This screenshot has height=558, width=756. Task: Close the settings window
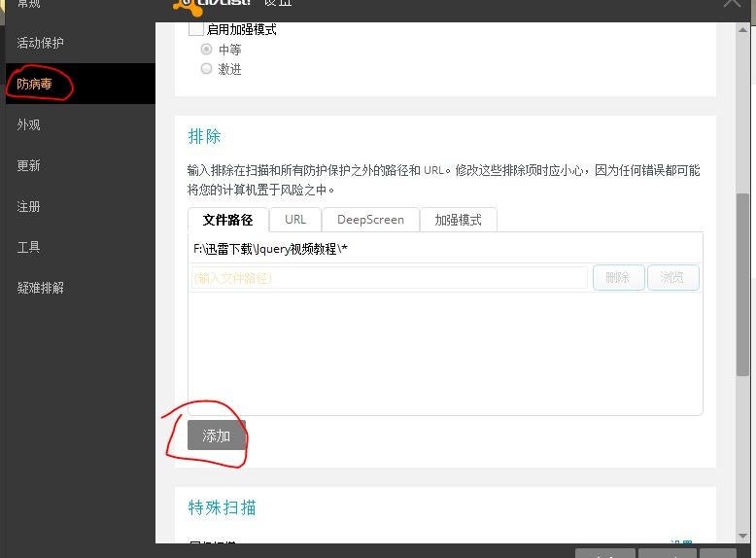pos(733,4)
